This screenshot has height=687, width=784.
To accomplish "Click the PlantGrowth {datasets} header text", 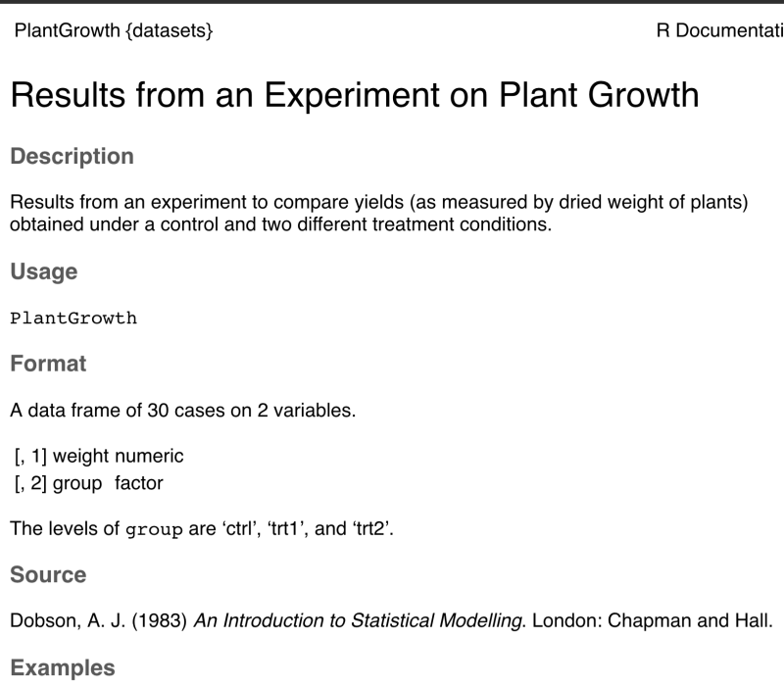I will (113, 31).
